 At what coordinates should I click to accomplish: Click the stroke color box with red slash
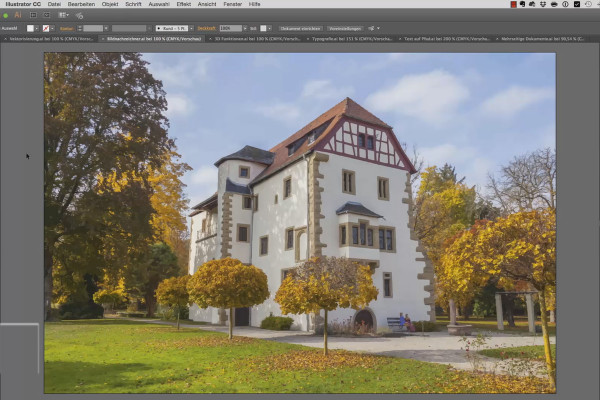pos(46,28)
